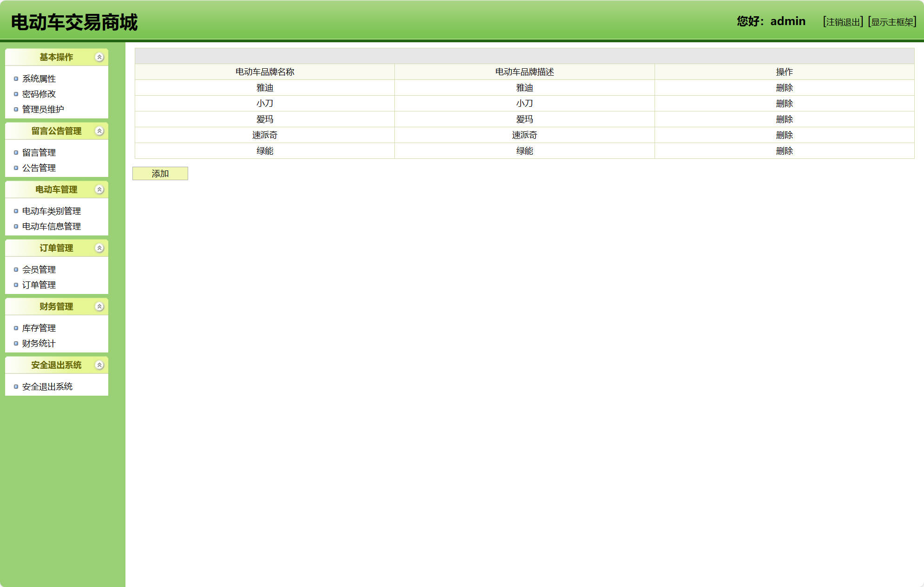Open 财务统计 in sidebar

39,344
